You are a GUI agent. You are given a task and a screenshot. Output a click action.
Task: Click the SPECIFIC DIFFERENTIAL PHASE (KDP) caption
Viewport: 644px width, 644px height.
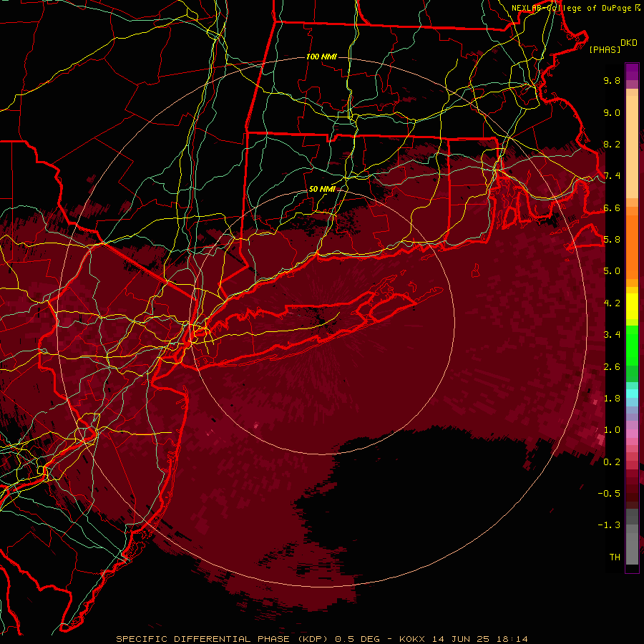pos(222,639)
